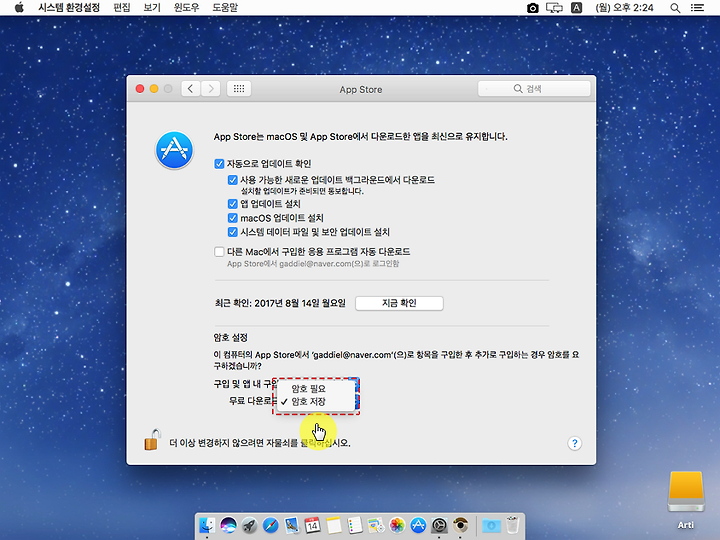Viewport: 720px width, 540px height.
Task: Choose '암호 필요' in popup menu
Action: pos(316,388)
